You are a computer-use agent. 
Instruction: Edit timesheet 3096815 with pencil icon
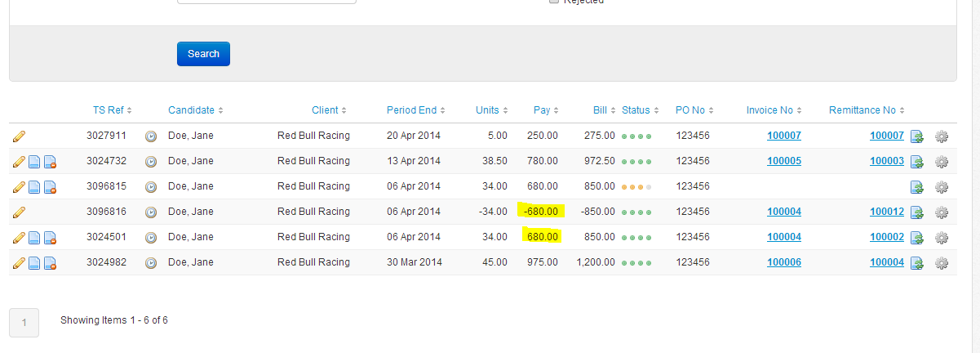[19, 187]
